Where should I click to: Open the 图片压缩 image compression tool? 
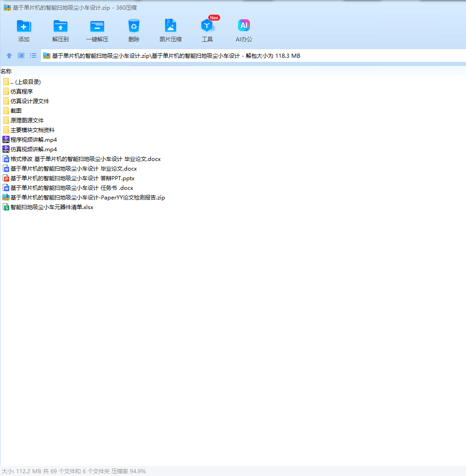(x=171, y=26)
